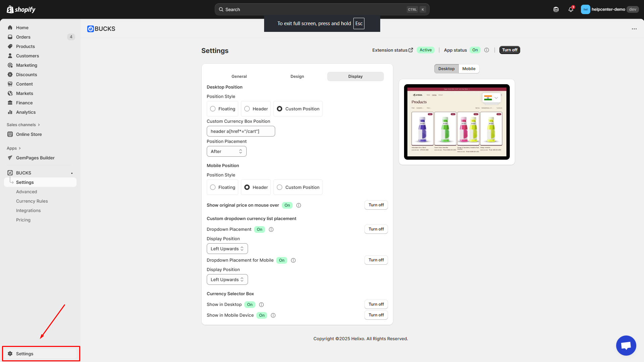Select Floating for Desktop Position Style
Viewport: 644px width, 362px height.
(x=213, y=109)
